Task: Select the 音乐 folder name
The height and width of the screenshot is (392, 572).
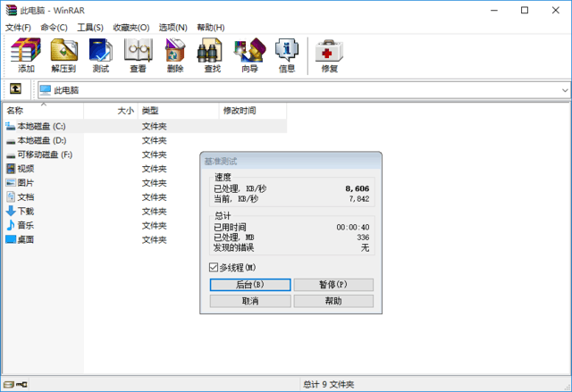Action: [x=26, y=226]
